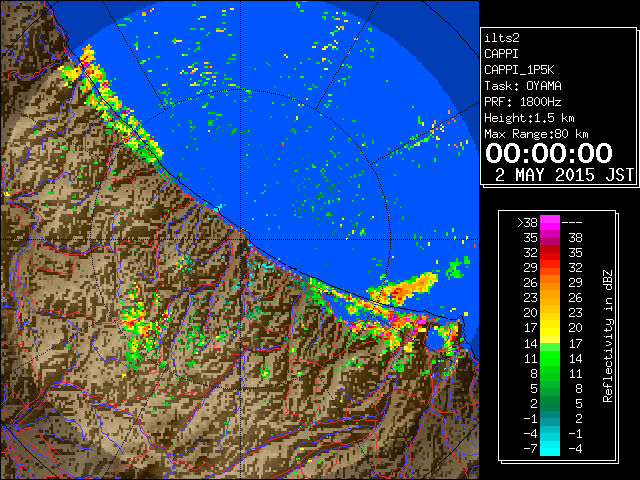Screen dimensions: 640x480
Task: Pick the red legend band at 32 dBZ
Action: (550, 253)
